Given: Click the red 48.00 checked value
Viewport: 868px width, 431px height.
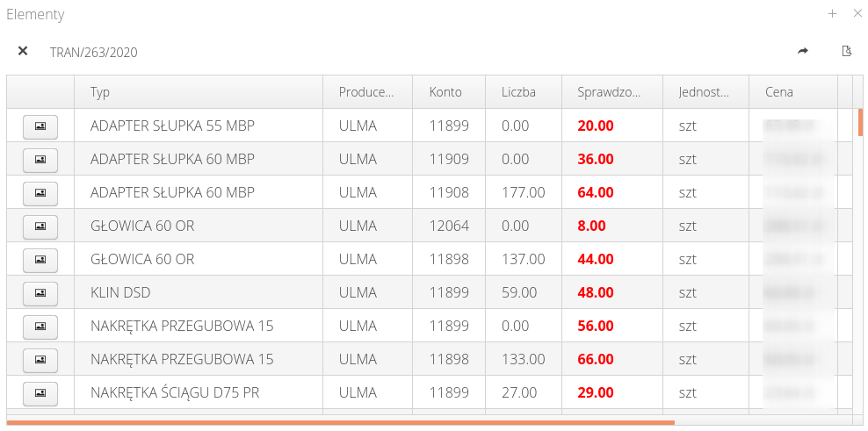Looking at the screenshot, I should coord(595,292).
